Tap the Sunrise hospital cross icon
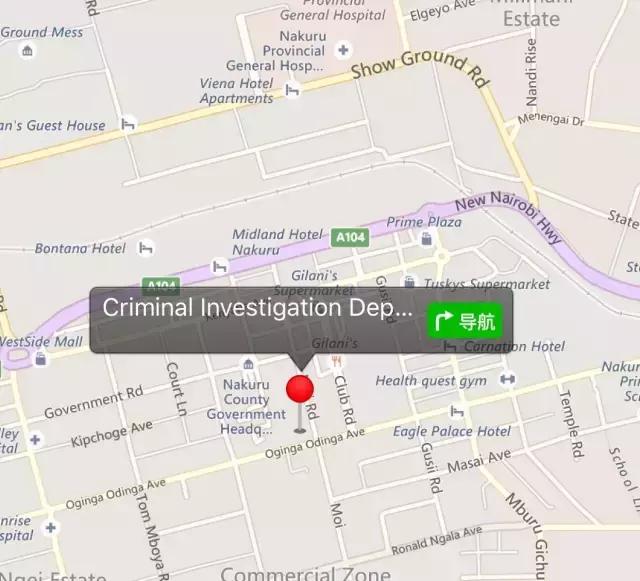This screenshot has width=640, height=581. coord(51,528)
